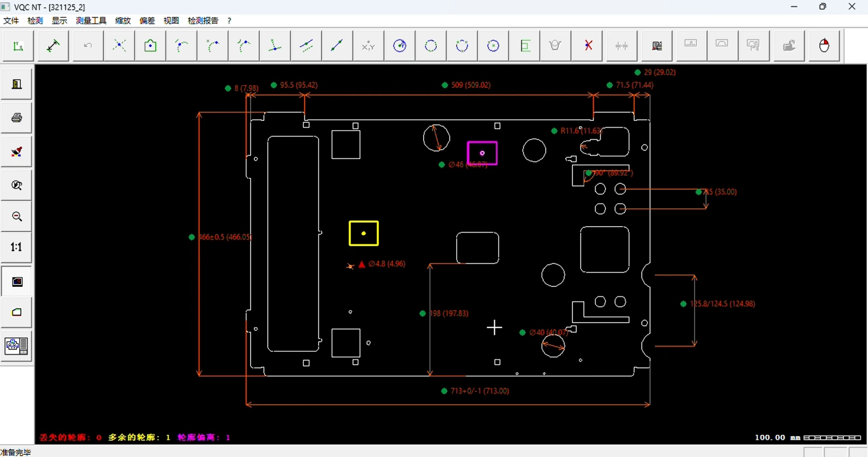Image resolution: width=868 pixels, height=457 pixels.
Task: Select the XY coordinate system tool
Action: point(18,46)
